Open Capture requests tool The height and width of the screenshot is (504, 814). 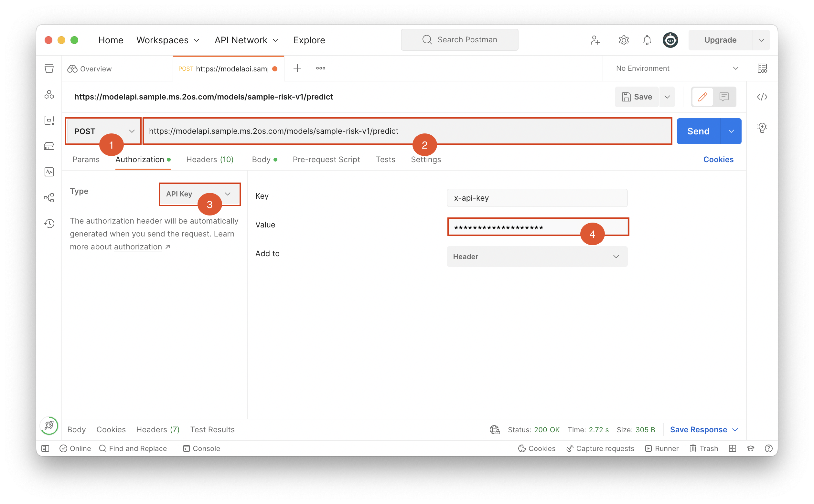pos(600,448)
